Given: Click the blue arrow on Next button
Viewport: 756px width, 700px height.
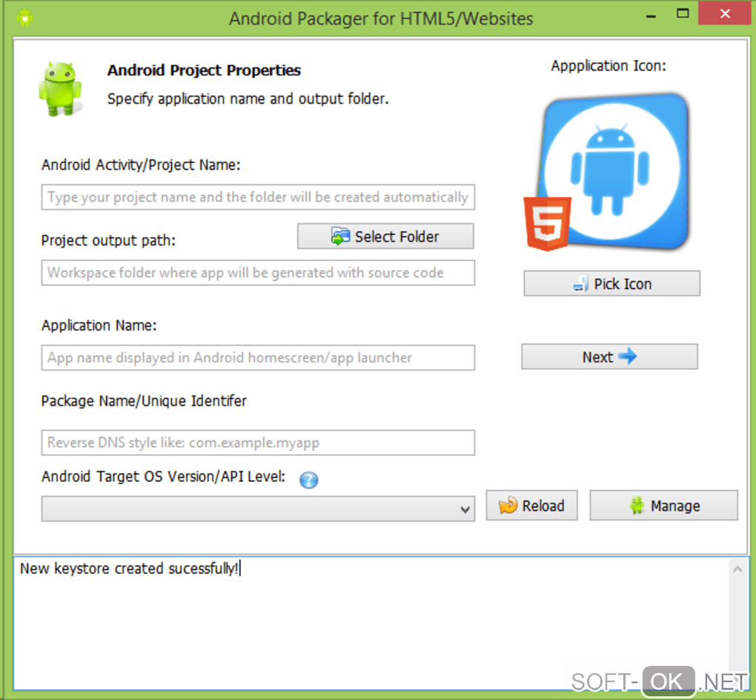Looking at the screenshot, I should pos(627,357).
